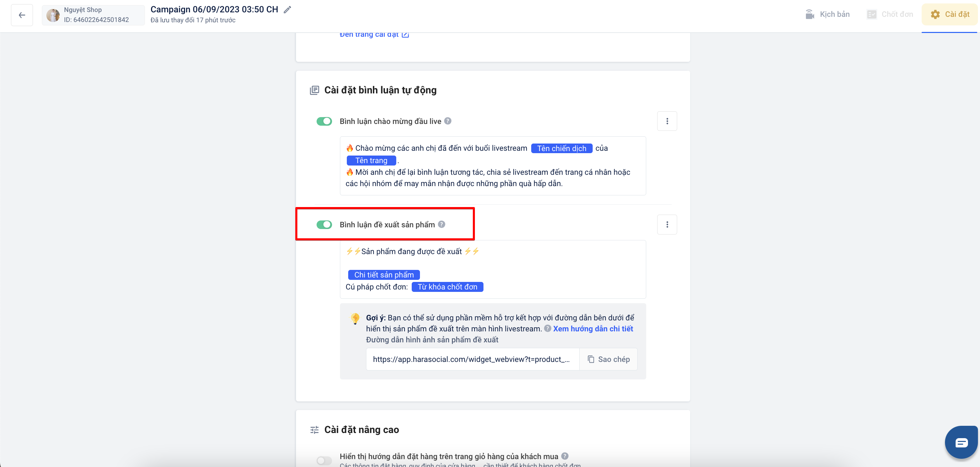980x467 pixels.
Task: Click the Tên chiến dịch variable tag
Action: pyautogui.click(x=561, y=148)
